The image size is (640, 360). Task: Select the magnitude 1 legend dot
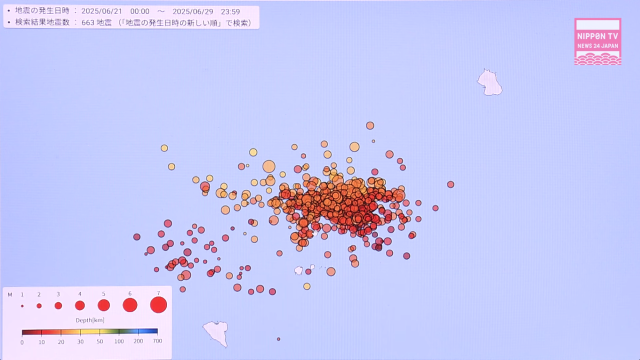tap(22, 306)
